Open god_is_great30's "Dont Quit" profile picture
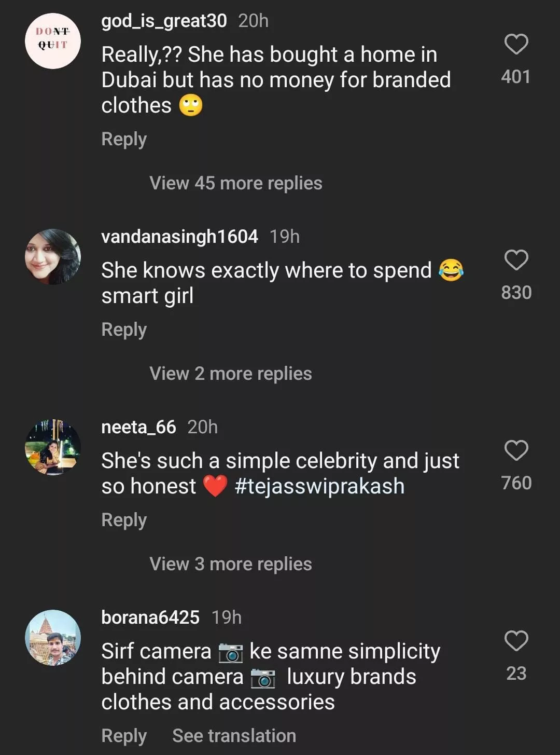The image size is (560, 755). [x=53, y=41]
